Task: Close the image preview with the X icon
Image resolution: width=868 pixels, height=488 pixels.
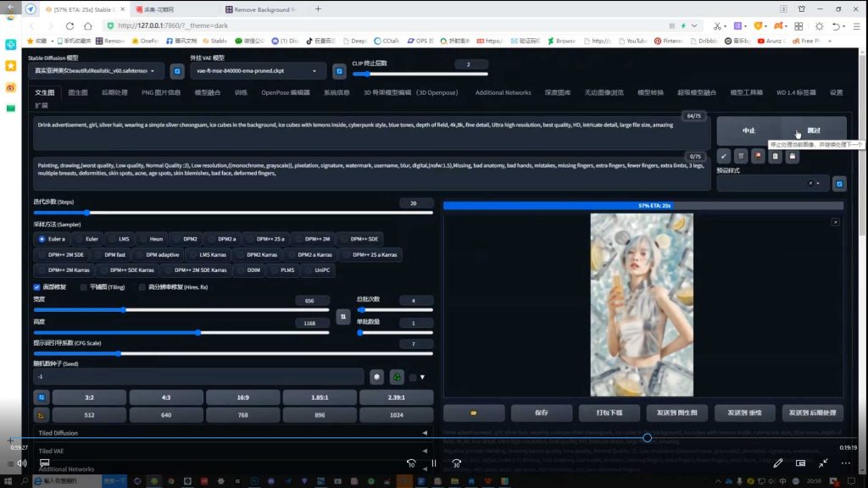Action: (835, 222)
